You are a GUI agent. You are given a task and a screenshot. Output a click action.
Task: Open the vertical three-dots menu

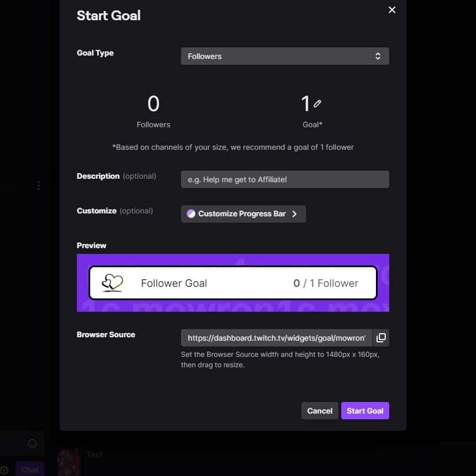[x=39, y=186]
